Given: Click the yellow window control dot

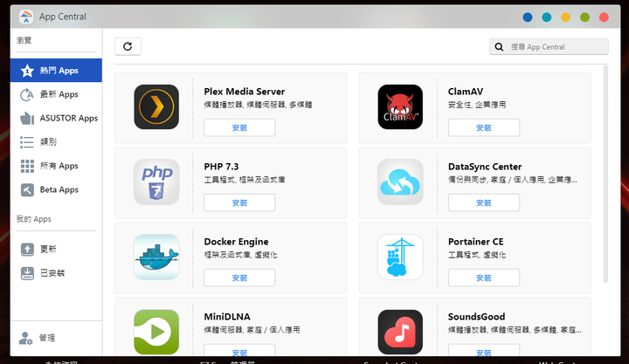Looking at the screenshot, I should click(x=565, y=17).
